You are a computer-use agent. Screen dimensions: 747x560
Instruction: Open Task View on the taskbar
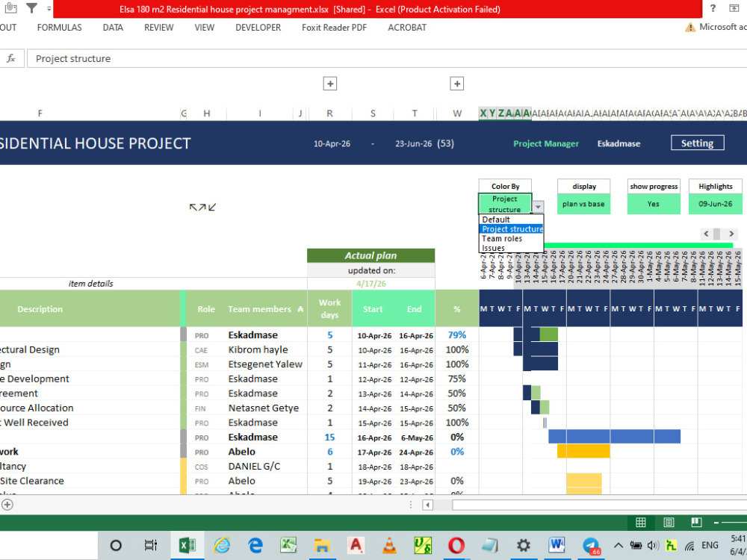click(151, 545)
